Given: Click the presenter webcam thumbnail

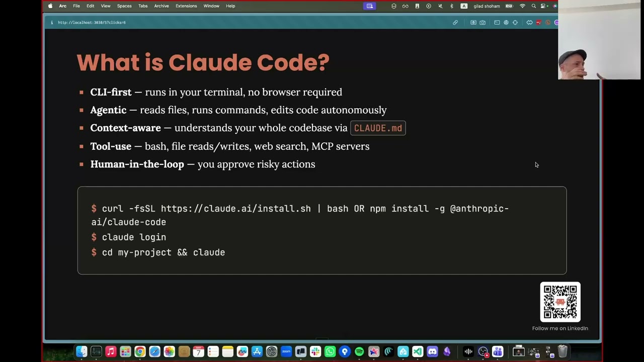Looking at the screenshot, I should (x=599, y=40).
